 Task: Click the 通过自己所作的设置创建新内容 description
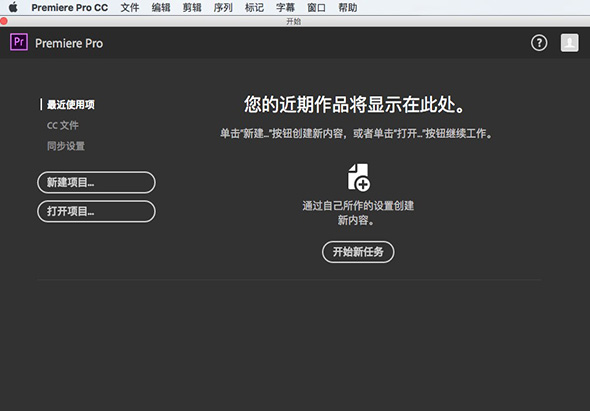click(358, 213)
